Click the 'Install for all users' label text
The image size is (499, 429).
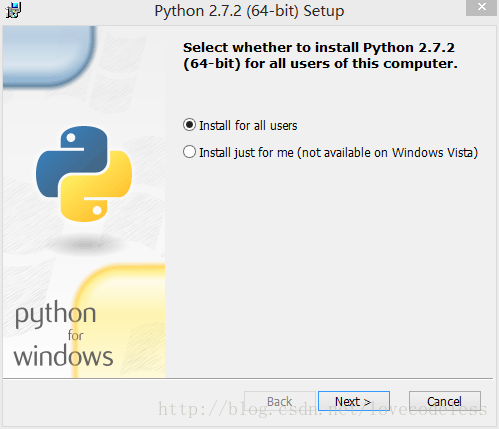(248, 126)
